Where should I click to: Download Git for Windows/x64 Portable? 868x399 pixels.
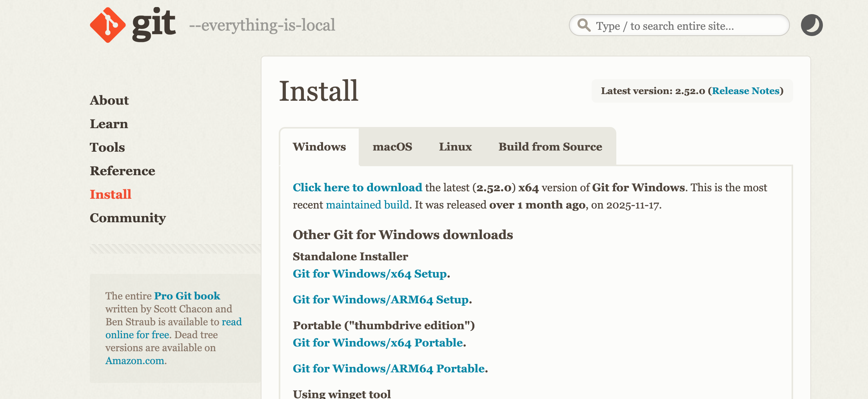tap(378, 343)
